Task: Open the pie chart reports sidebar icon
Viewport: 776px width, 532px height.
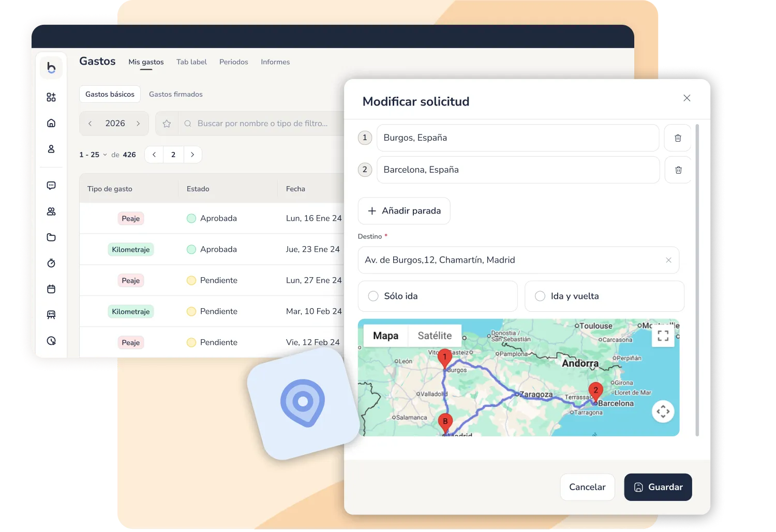Action: (51, 341)
